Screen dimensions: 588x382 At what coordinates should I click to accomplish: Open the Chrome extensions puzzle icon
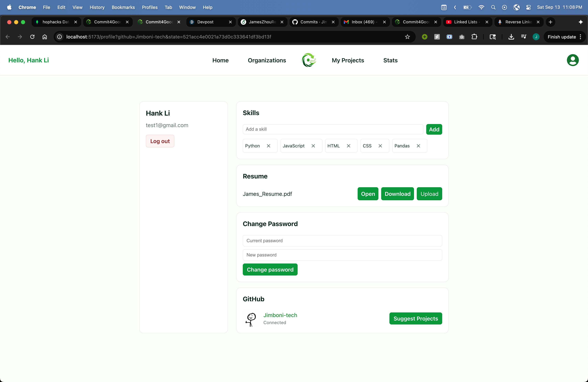tap(474, 37)
